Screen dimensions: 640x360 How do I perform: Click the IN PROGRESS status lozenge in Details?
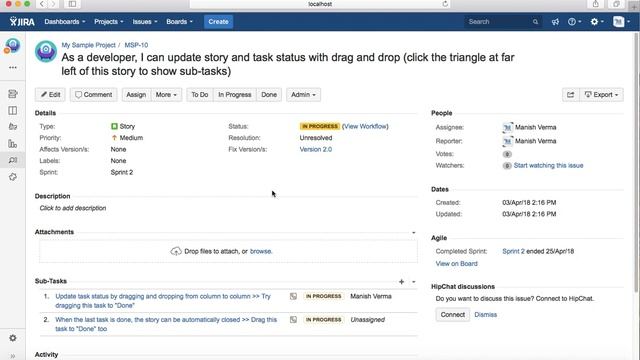point(320,127)
